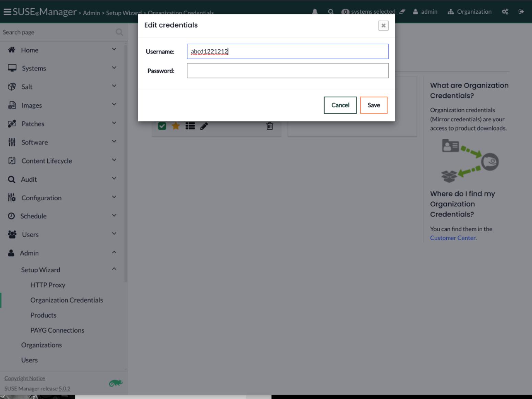Expand the Patches menu chevron

(x=114, y=123)
